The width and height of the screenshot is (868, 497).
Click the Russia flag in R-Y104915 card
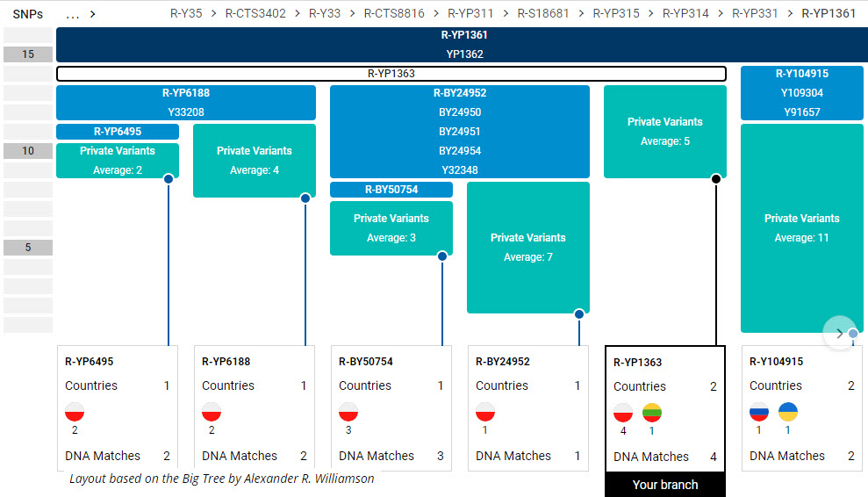[x=759, y=412]
